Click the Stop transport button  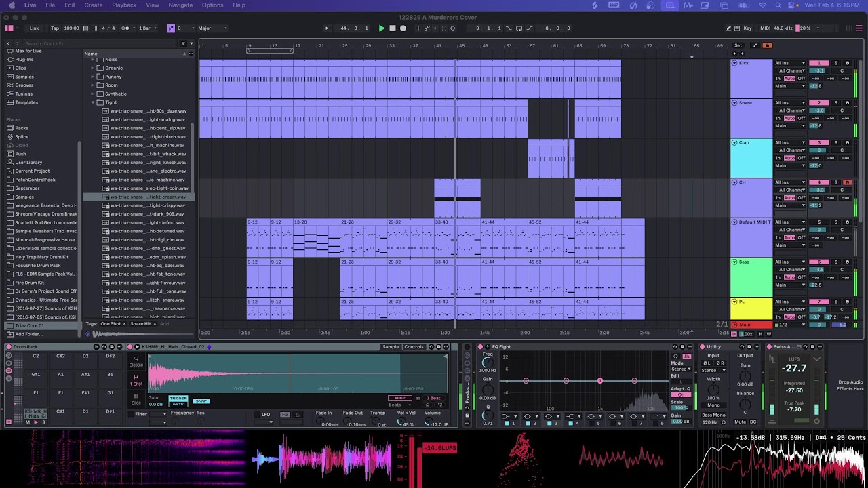[392, 28]
